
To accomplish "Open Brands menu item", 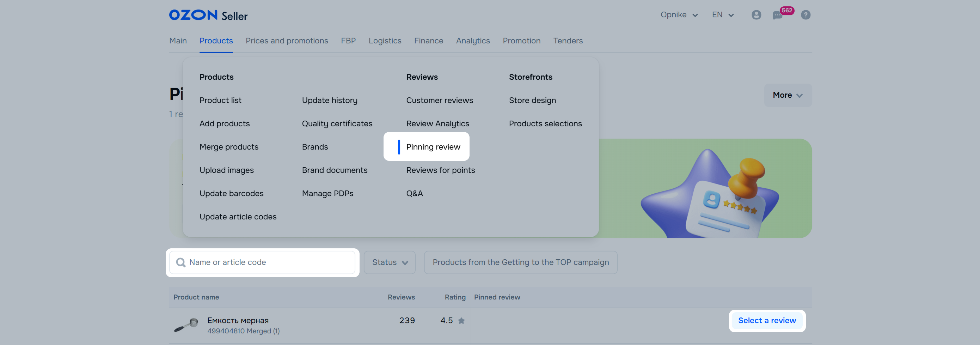I will coord(314,147).
